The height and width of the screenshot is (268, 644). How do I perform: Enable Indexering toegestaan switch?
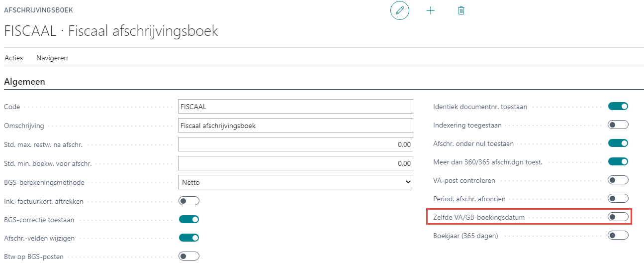(x=618, y=125)
